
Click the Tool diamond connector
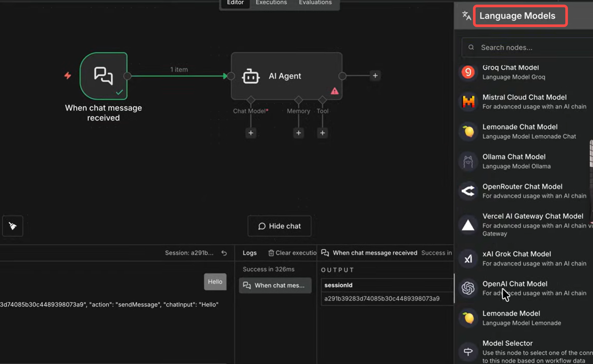click(x=322, y=100)
